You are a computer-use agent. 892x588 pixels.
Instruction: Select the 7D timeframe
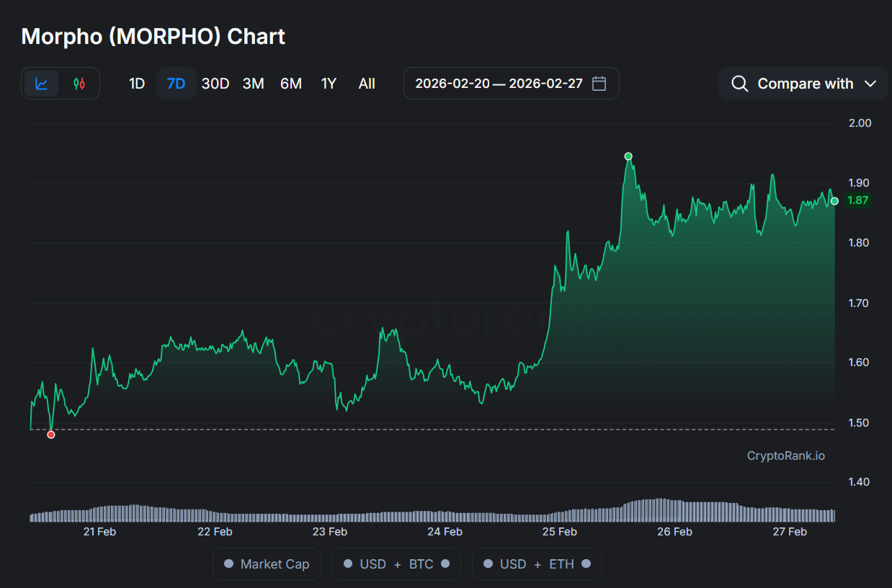[x=176, y=84]
